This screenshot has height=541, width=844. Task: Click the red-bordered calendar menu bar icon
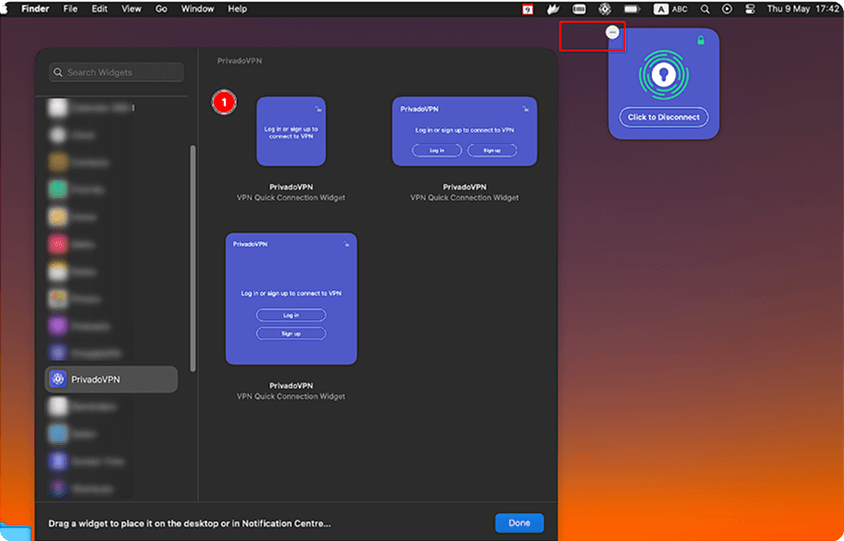(528, 9)
